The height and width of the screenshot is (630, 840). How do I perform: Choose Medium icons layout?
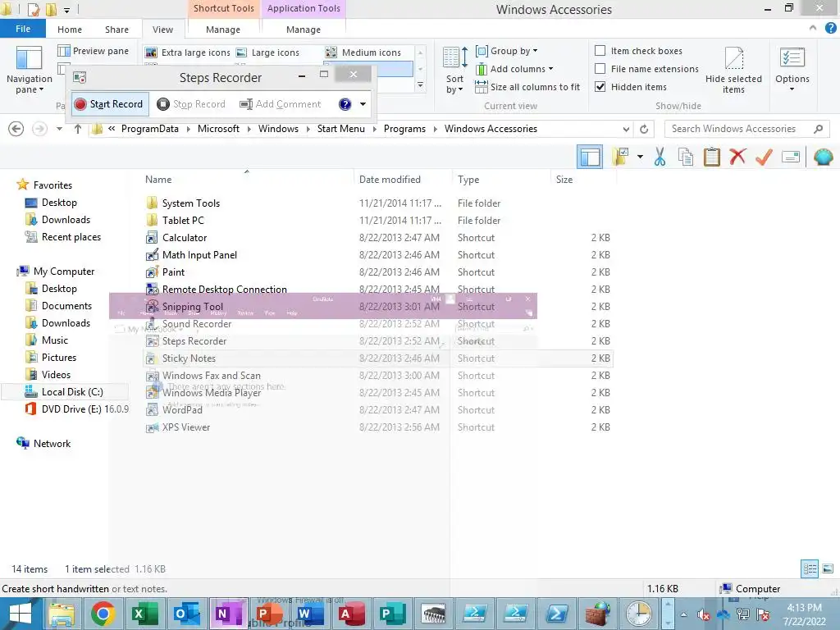pyautogui.click(x=363, y=52)
